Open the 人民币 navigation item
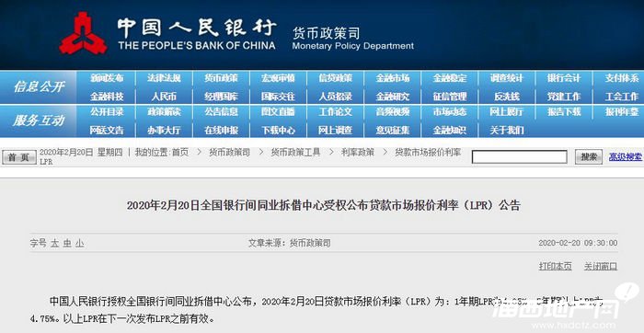The width and height of the screenshot is (644, 333). 164,97
